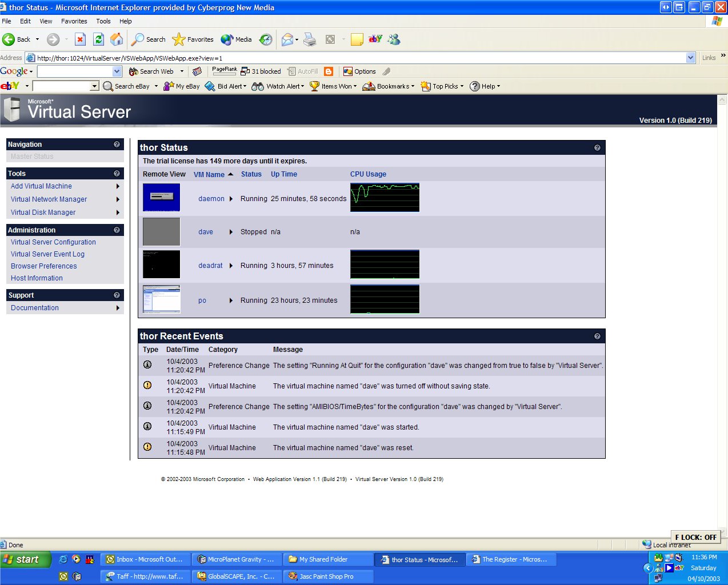Click the Windows start button
Viewport: 728px width, 585px height.
[x=25, y=559]
